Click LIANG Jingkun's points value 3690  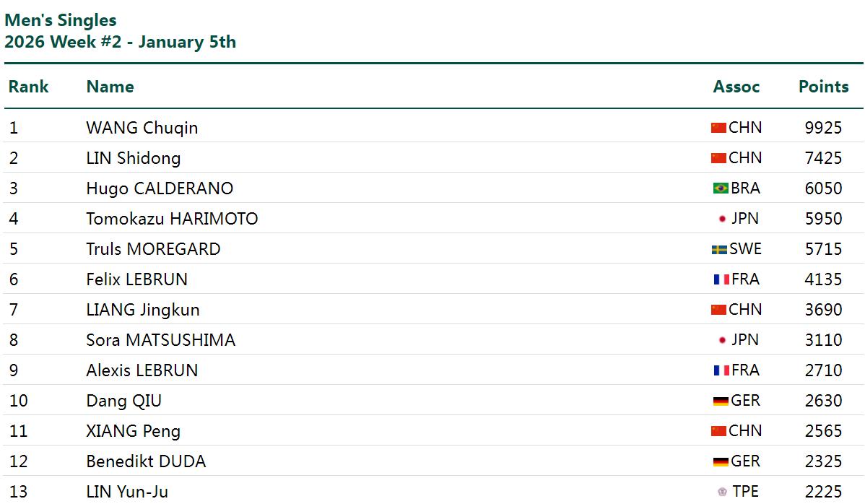(x=823, y=310)
